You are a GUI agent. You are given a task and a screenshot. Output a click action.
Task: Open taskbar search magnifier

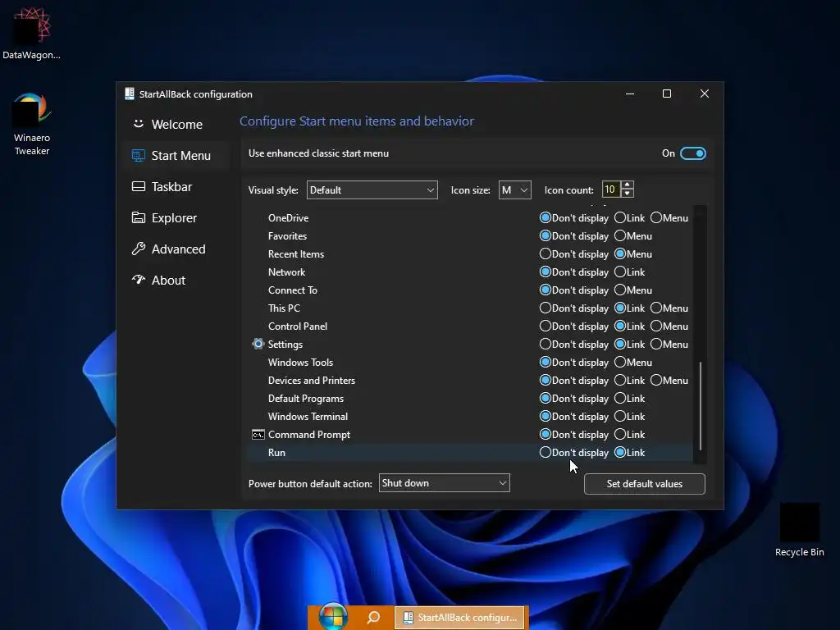(373, 617)
